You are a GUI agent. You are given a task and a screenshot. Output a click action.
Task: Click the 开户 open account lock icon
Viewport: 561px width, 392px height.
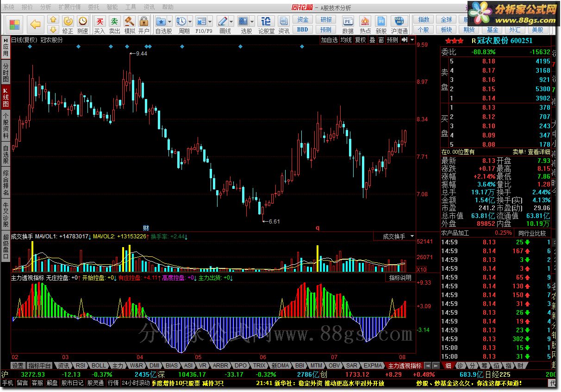[x=144, y=21]
